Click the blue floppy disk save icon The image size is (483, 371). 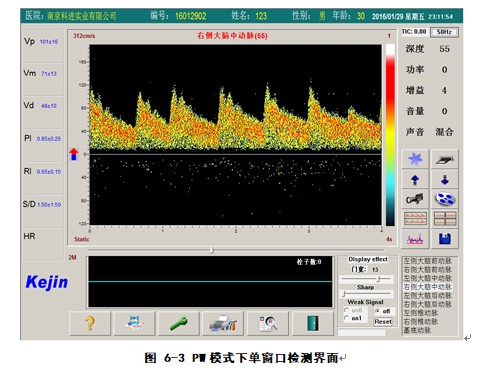445,239
